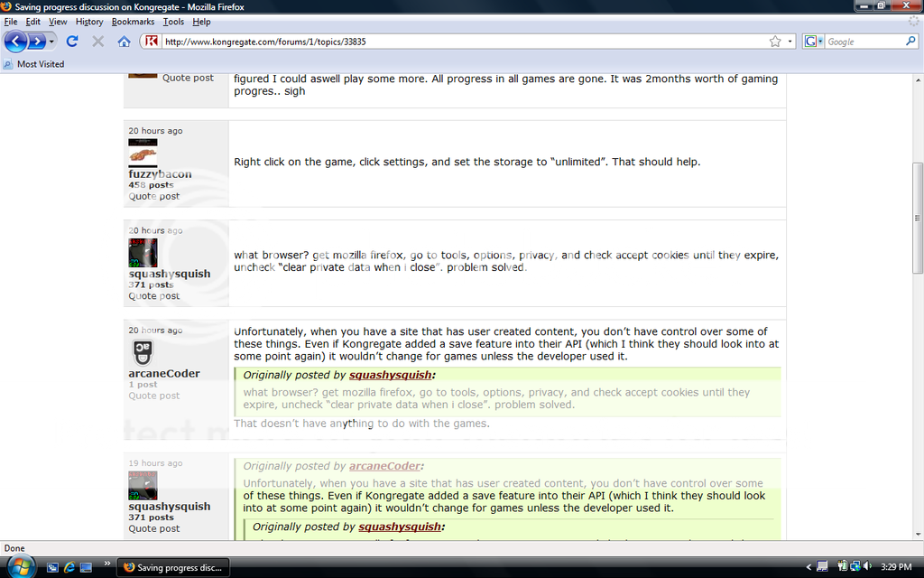Click the scrollbar down arrow

pos(918,534)
